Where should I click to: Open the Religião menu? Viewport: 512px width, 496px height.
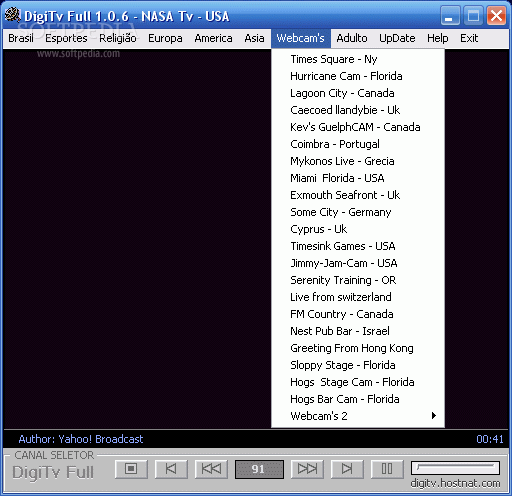[118, 38]
